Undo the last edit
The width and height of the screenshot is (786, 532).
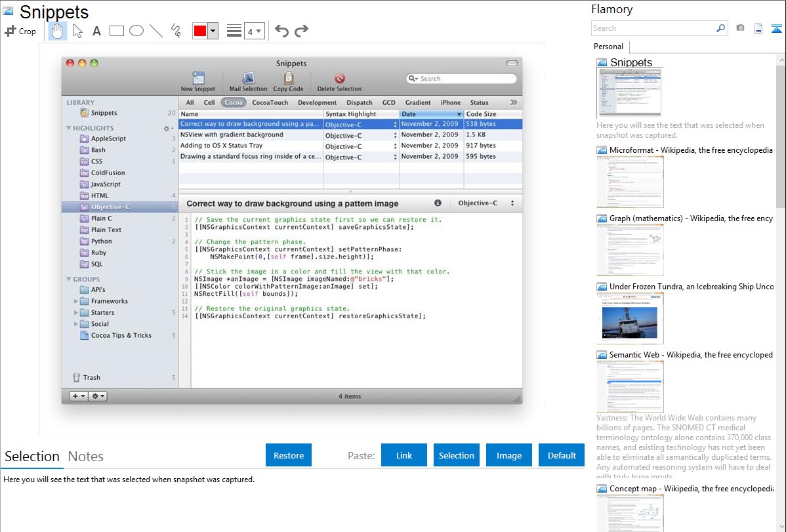point(281,31)
